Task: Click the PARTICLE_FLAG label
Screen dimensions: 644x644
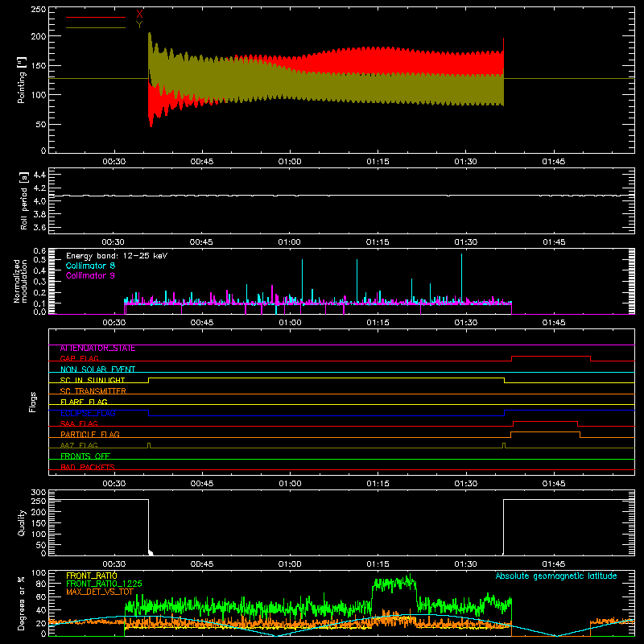Action: (90, 435)
